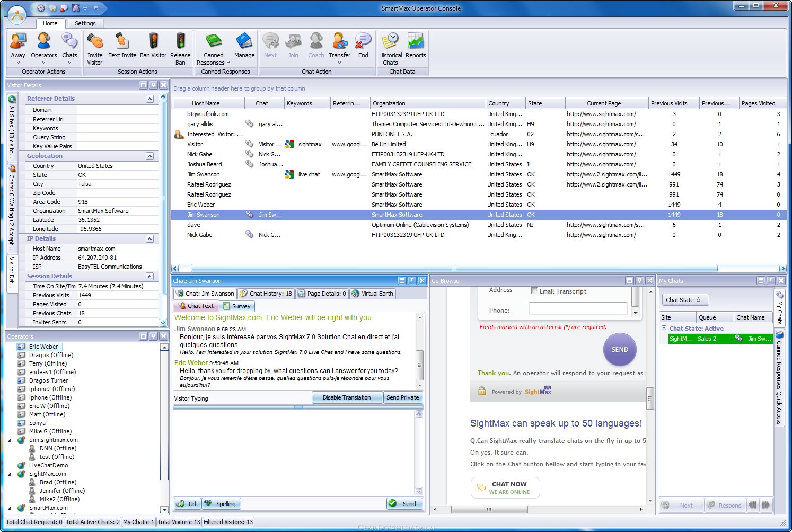Screen dimensions: 792x532
Task: Open the Chat History: 18 tab
Action: [266, 294]
